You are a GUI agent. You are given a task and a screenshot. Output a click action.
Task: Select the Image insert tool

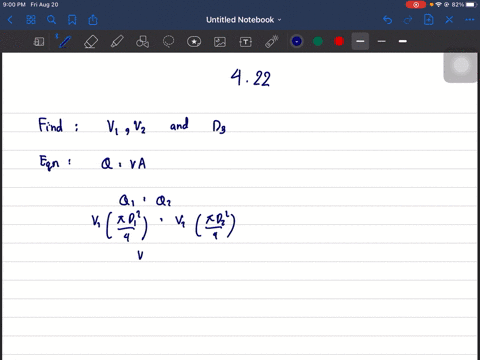pyautogui.click(x=220, y=42)
